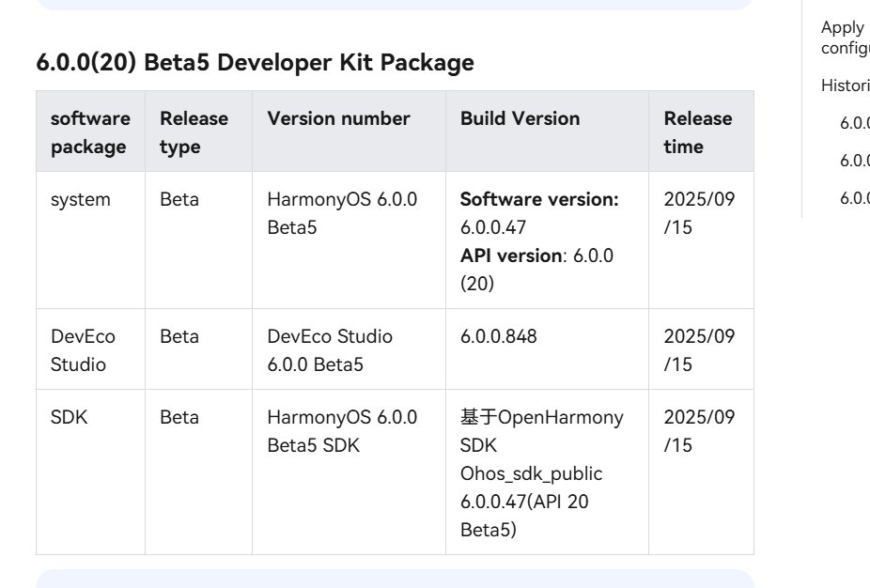
Task: Select the "Beta" cell in the SDK row
Action: click(x=198, y=472)
